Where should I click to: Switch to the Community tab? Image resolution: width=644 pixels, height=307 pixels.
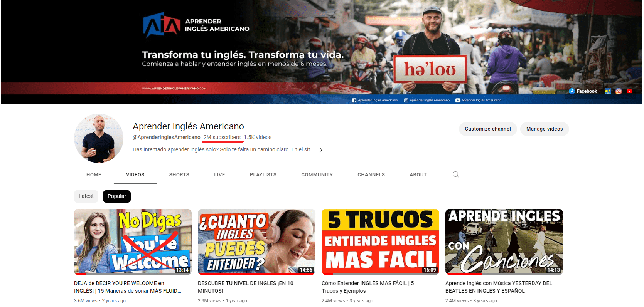317,175
